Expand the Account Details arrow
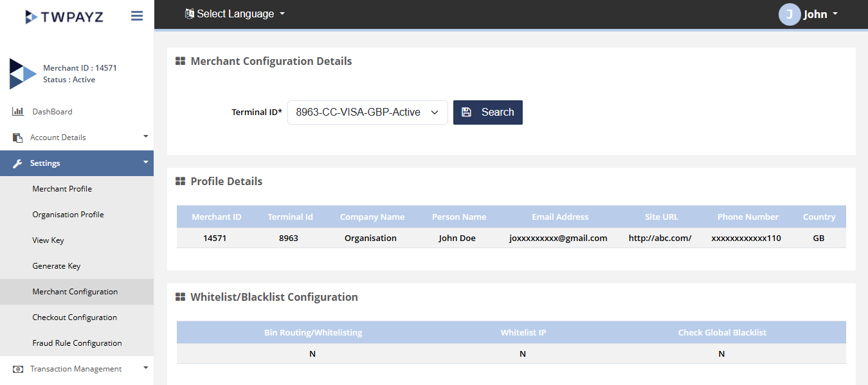 tap(145, 137)
